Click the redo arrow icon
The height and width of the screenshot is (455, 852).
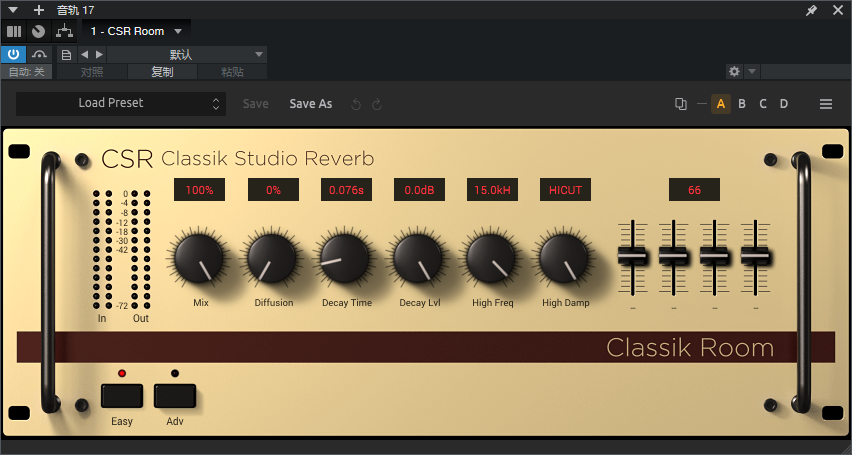coord(377,104)
